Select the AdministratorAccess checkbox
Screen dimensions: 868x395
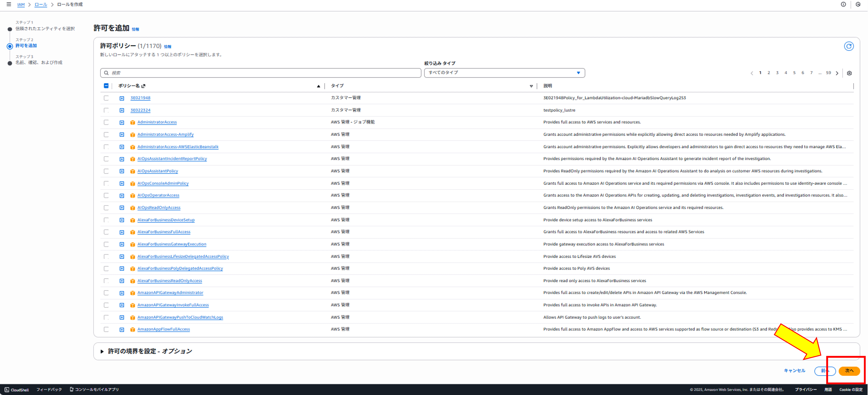click(106, 122)
